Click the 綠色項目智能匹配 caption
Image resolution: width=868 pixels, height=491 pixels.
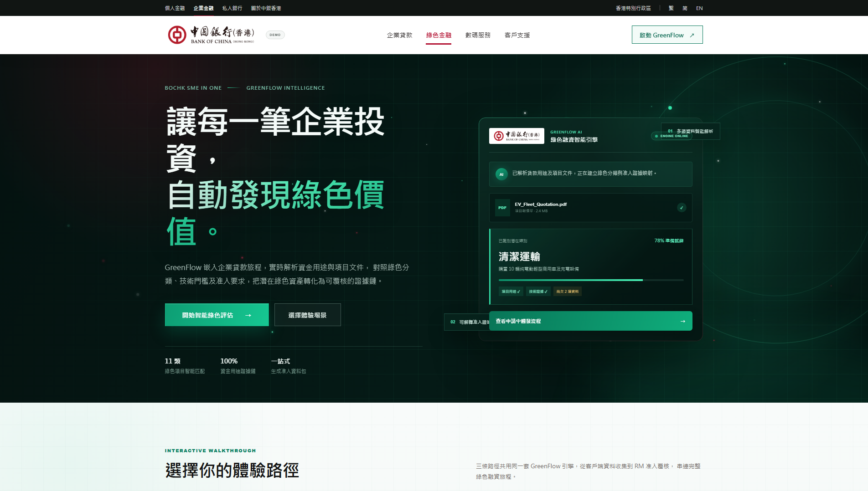185,371
